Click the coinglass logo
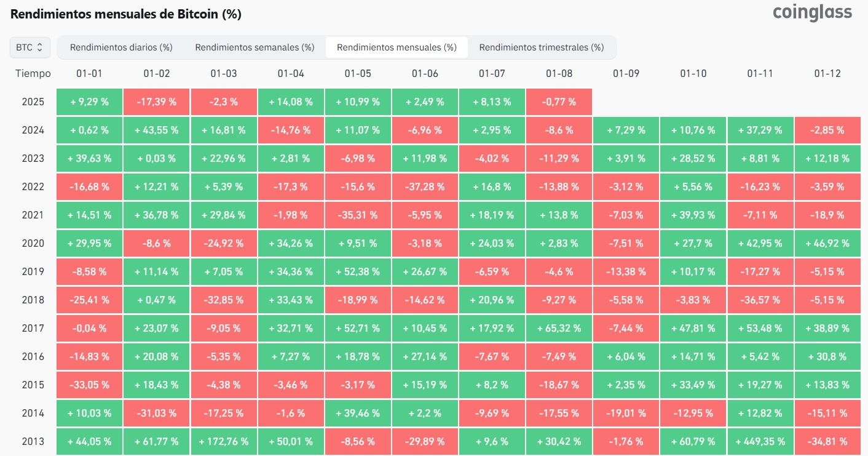 click(812, 12)
